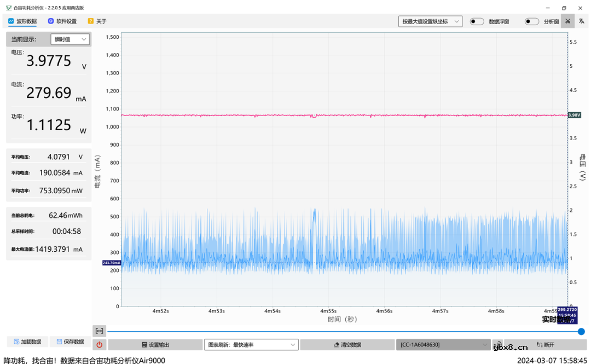Open the 瞬时值 display mode dropdown

tap(70, 39)
